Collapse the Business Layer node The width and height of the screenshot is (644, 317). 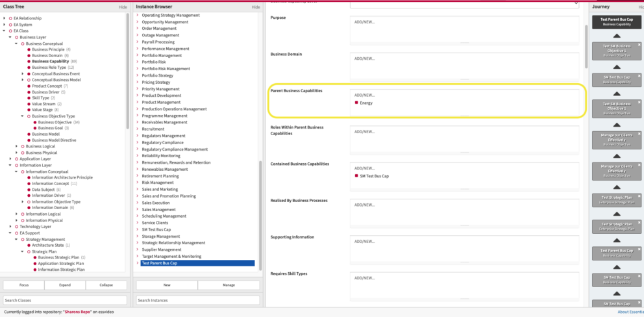[10, 37]
